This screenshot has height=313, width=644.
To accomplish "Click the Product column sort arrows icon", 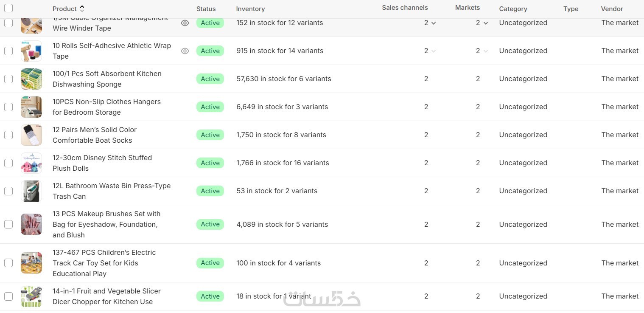I will point(82,8).
